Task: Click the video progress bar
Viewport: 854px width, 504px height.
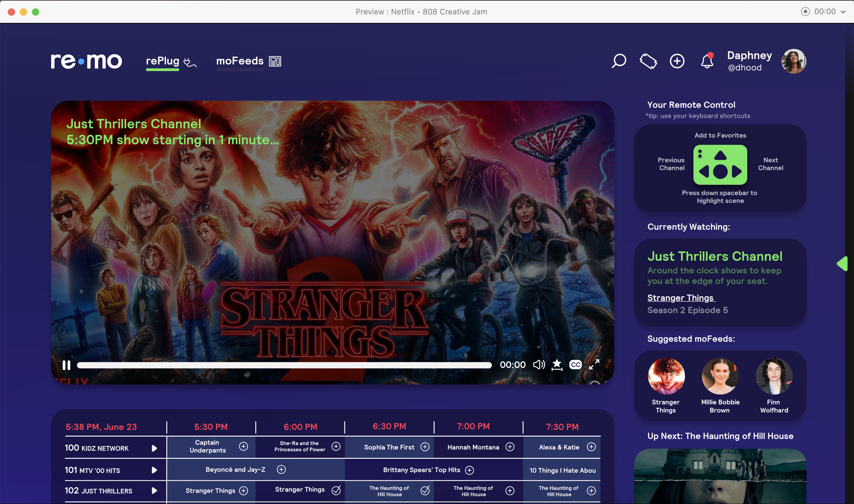Action: coord(284,365)
